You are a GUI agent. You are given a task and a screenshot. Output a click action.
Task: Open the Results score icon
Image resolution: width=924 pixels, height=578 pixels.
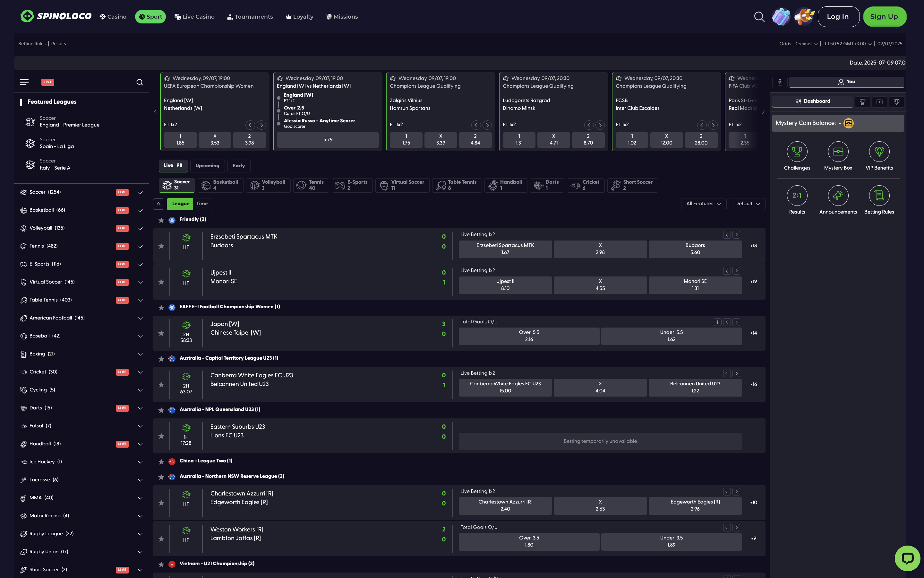(x=797, y=196)
